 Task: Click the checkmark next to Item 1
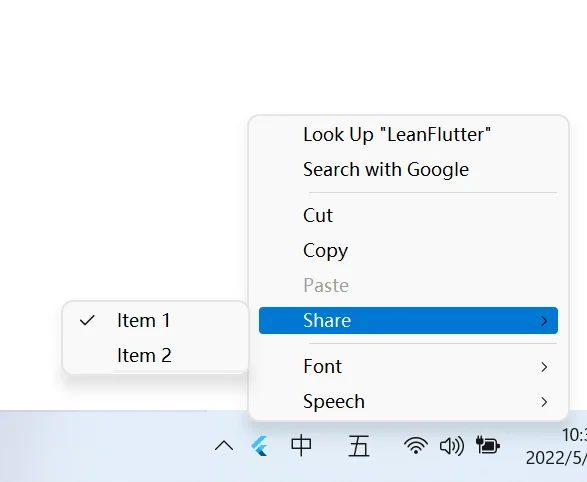point(87,320)
